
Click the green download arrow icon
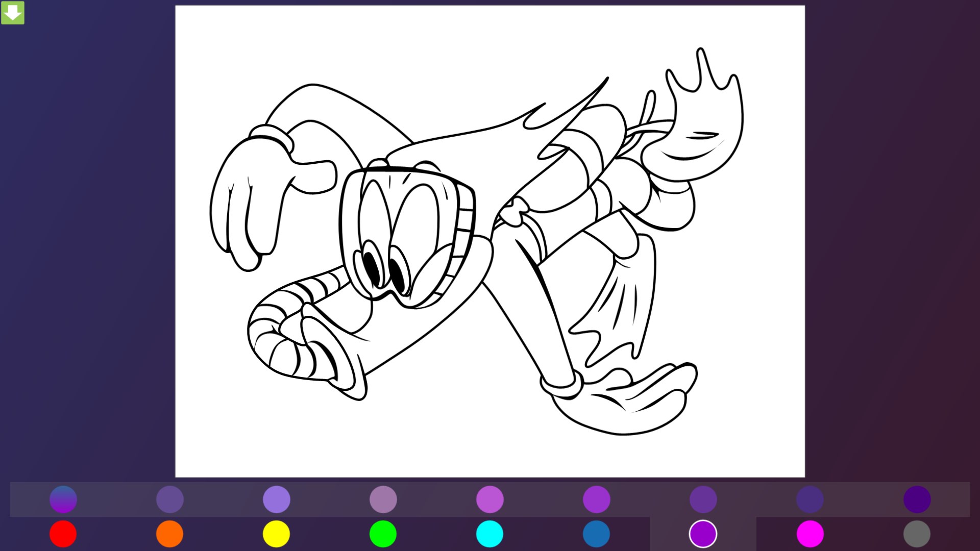tap(12, 12)
